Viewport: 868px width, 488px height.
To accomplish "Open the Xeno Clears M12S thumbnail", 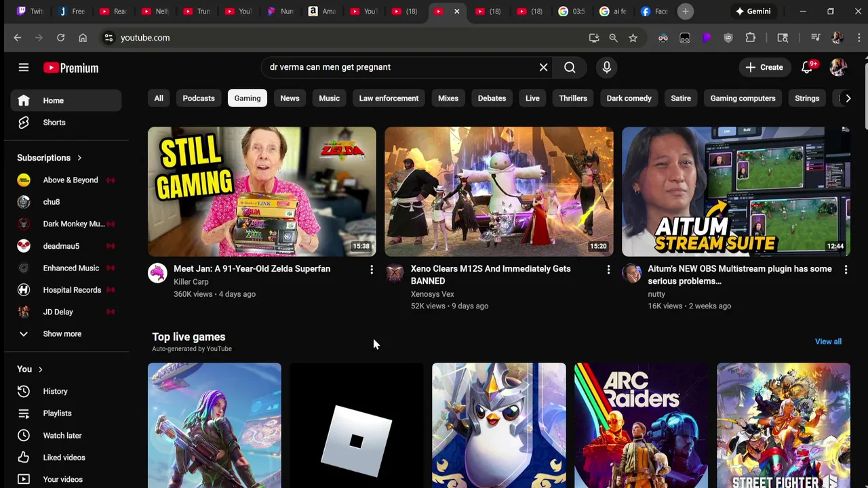I will (x=499, y=192).
